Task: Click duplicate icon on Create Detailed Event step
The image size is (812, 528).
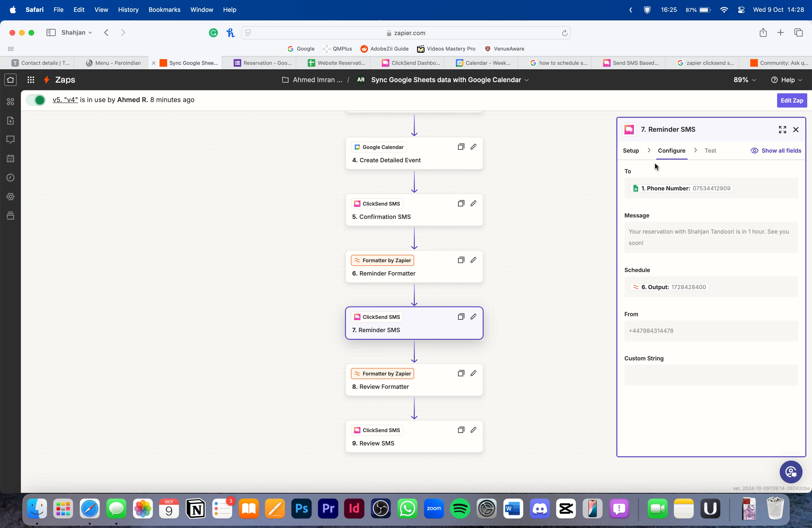Action: tap(461, 147)
